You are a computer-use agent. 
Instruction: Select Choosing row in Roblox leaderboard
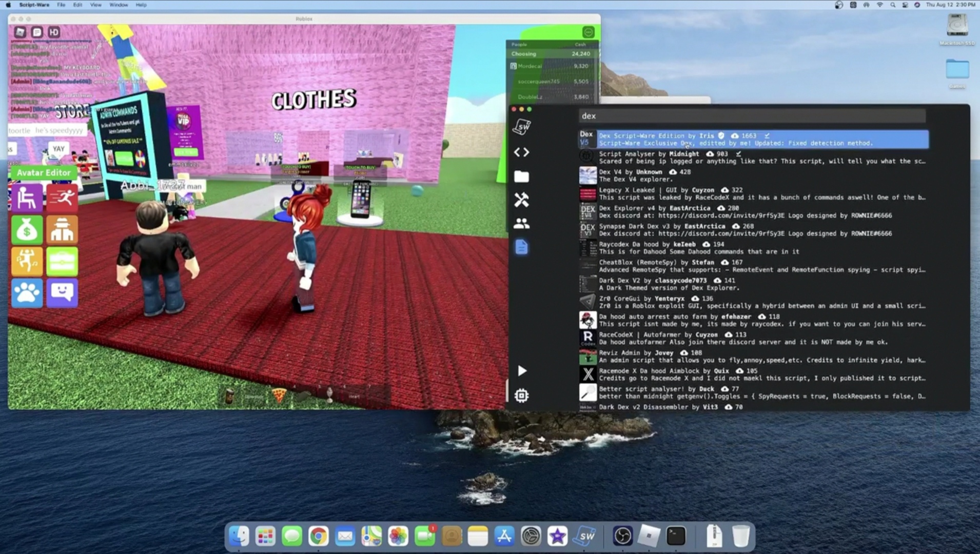point(552,54)
